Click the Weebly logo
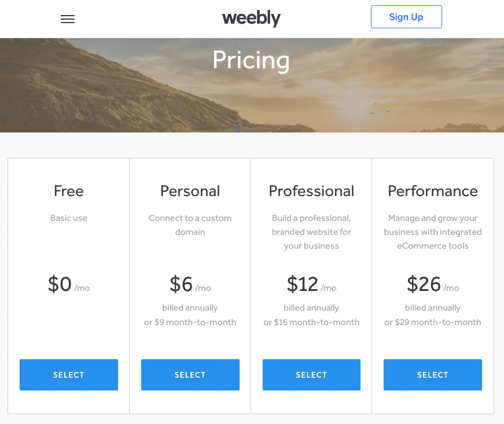The height and width of the screenshot is (424, 504). pyautogui.click(x=251, y=19)
